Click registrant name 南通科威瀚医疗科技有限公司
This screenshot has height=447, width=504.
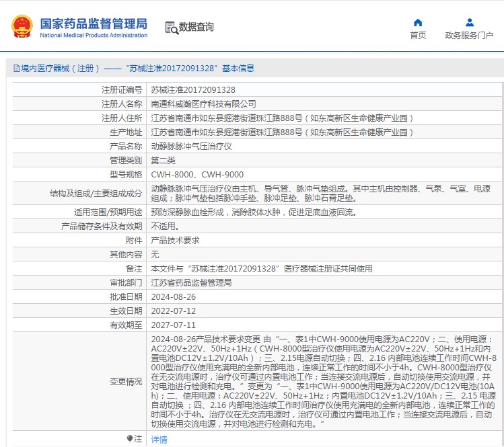pos(203,104)
